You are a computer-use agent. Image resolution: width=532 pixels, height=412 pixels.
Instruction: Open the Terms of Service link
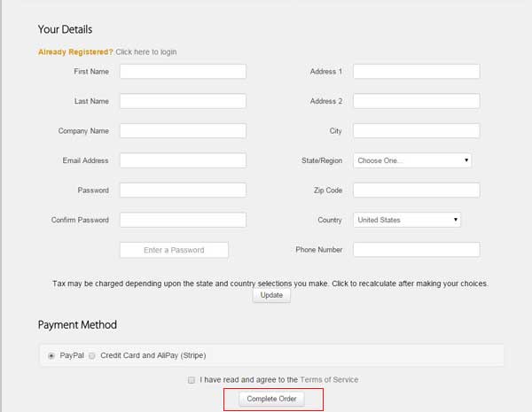point(329,380)
